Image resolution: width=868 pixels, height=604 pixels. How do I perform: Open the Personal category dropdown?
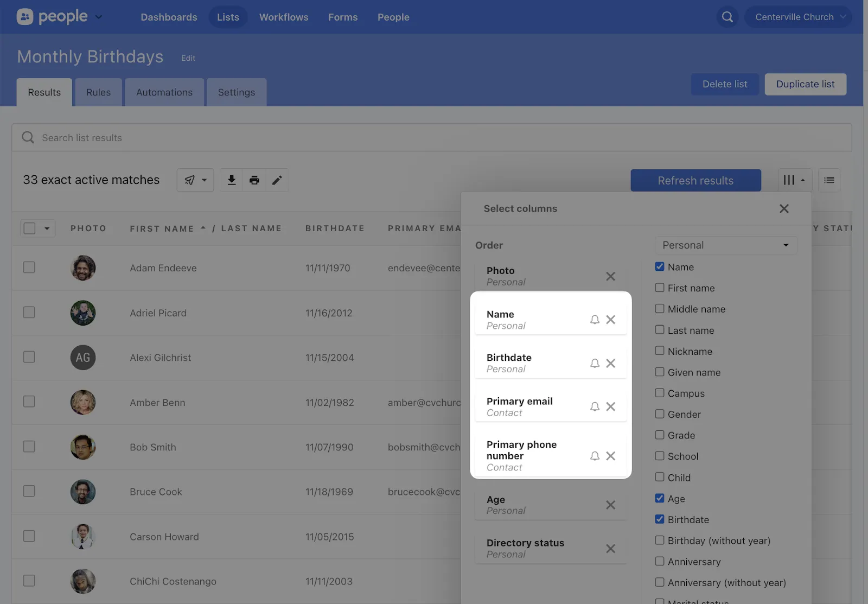pyautogui.click(x=726, y=245)
